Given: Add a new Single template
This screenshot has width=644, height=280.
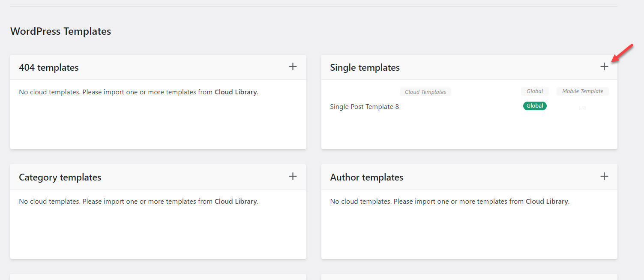Looking at the screenshot, I should tap(604, 66).
